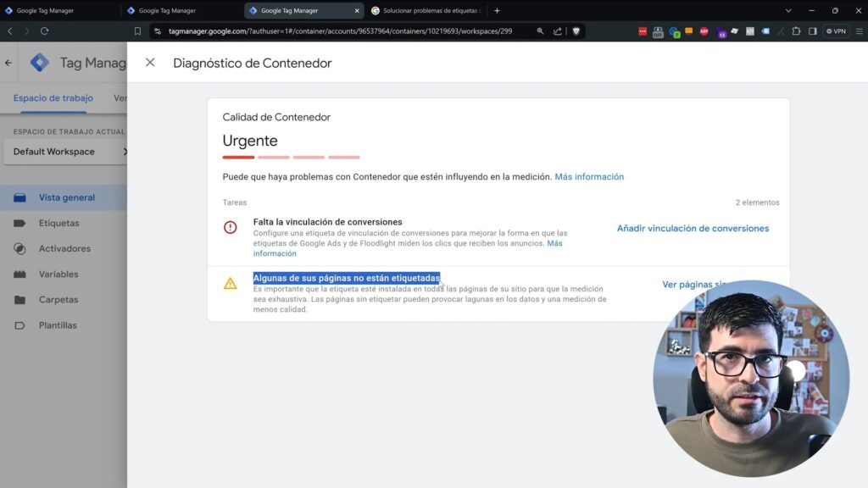
Task: Reload the page
Action: click(x=44, y=31)
